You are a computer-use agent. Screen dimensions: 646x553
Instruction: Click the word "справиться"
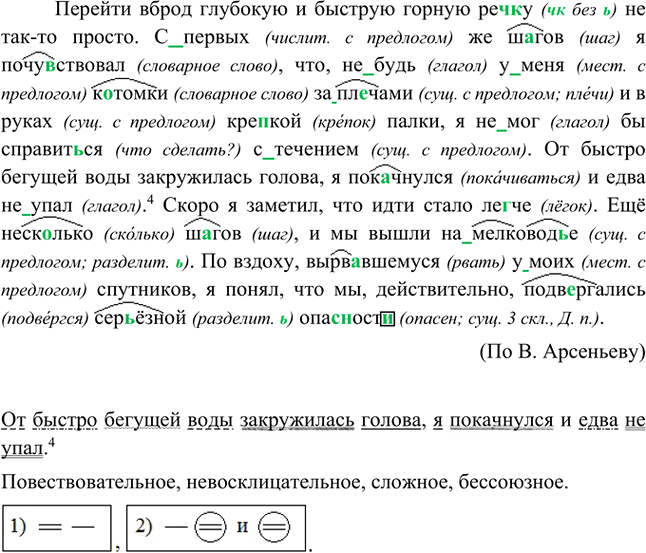[52, 150]
